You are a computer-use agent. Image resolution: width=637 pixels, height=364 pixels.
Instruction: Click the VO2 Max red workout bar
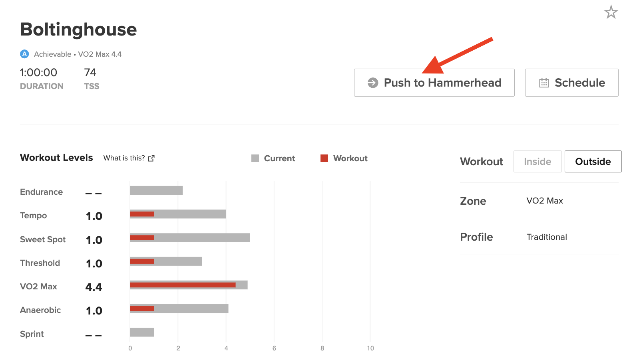[x=183, y=285]
